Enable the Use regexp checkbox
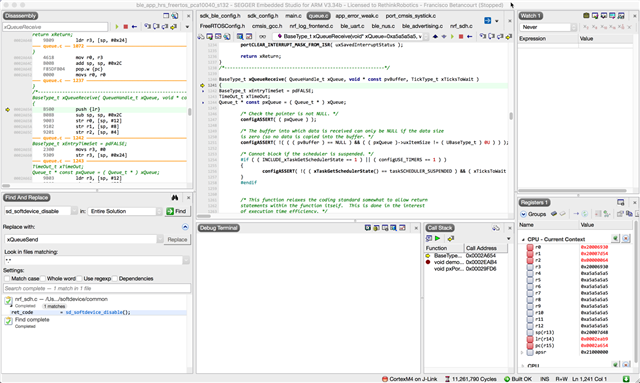 coord(80,278)
